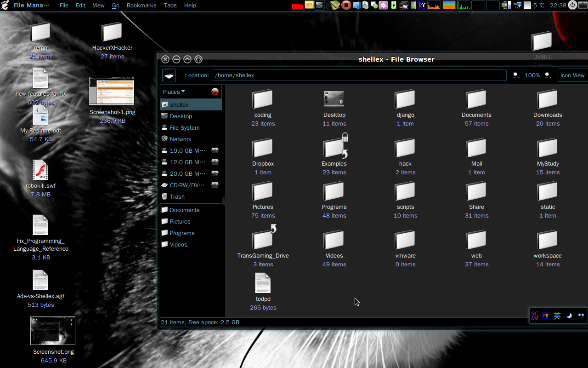Open the Bookmarks menu
Screen dimensions: 588x368
coord(141,6)
